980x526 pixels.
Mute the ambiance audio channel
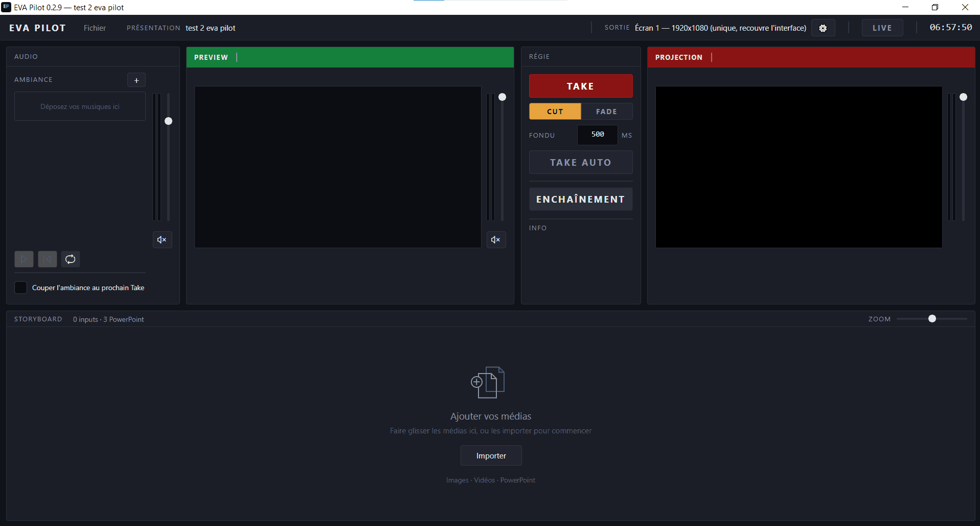pyautogui.click(x=162, y=239)
